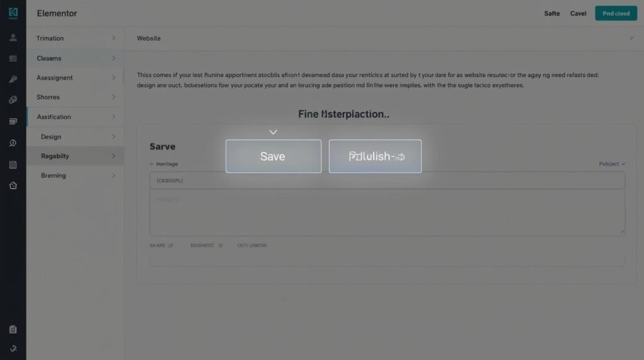
Task: Select Trimation in the menu
Action: (75, 38)
